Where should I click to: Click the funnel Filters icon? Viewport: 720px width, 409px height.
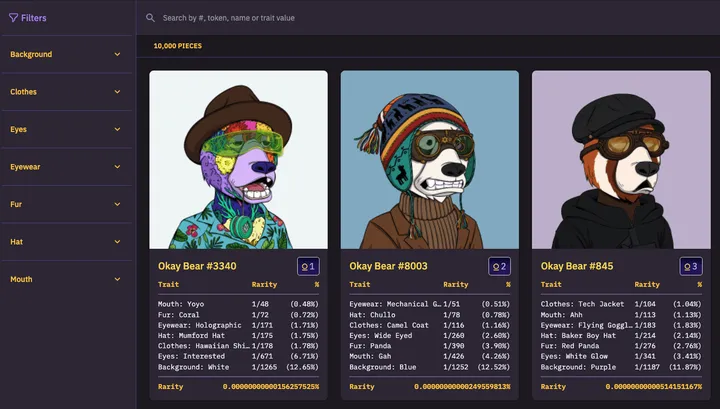click(14, 17)
